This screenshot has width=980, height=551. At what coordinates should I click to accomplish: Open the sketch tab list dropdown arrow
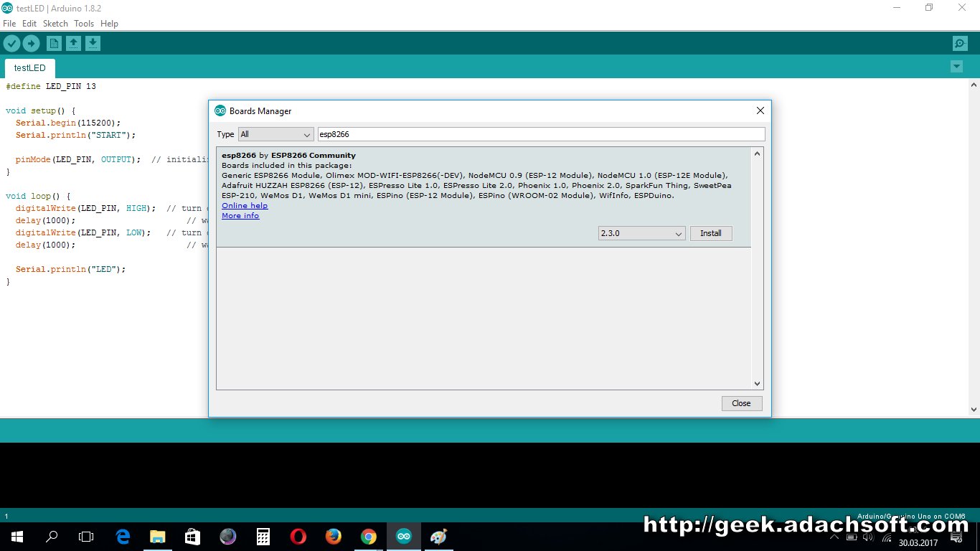[x=956, y=66]
